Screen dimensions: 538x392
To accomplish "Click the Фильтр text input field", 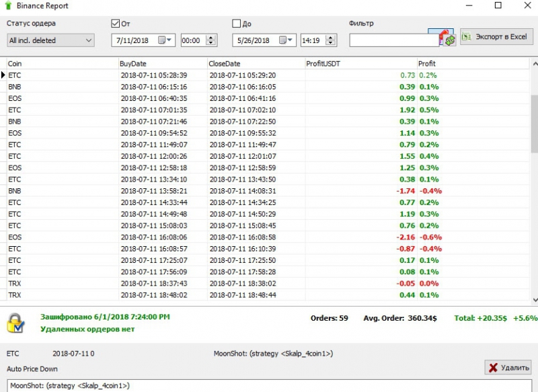I will 394,40.
